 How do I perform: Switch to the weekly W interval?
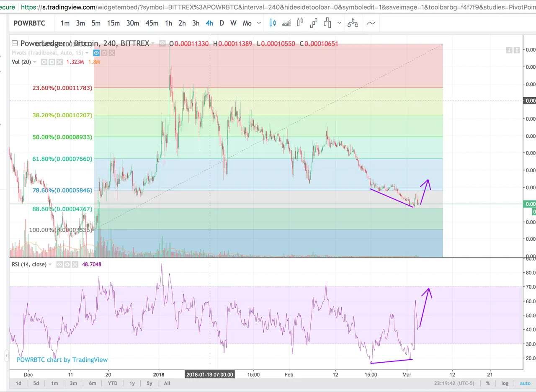[234, 23]
